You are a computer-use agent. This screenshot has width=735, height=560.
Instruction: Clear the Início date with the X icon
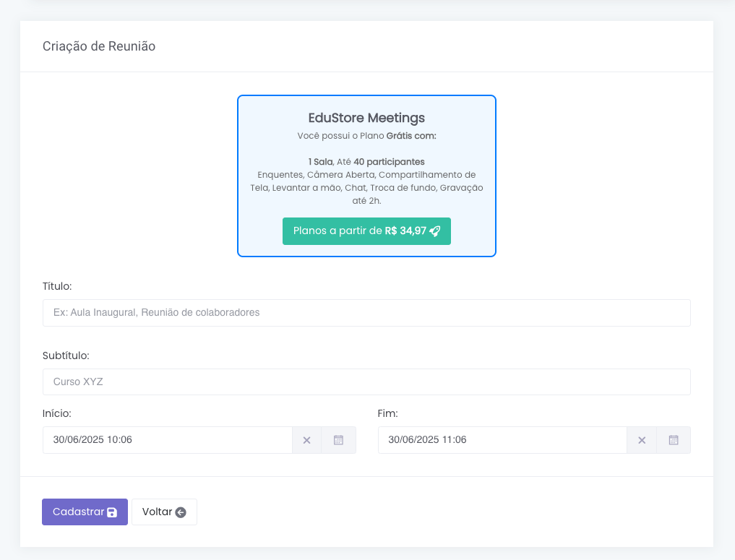click(x=306, y=440)
